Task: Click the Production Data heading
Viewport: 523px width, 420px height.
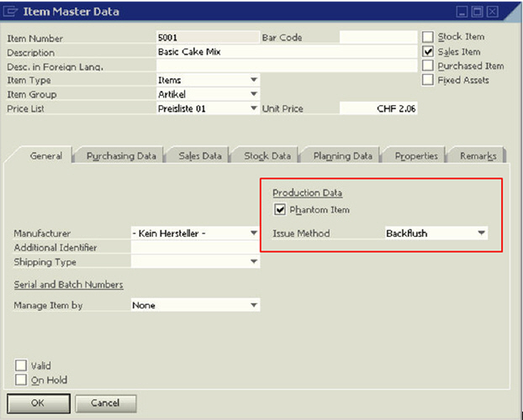Action: (307, 192)
